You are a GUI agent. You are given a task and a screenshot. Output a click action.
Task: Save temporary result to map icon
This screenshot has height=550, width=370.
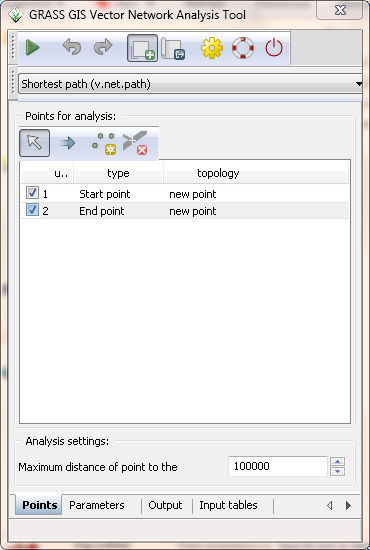click(173, 48)
